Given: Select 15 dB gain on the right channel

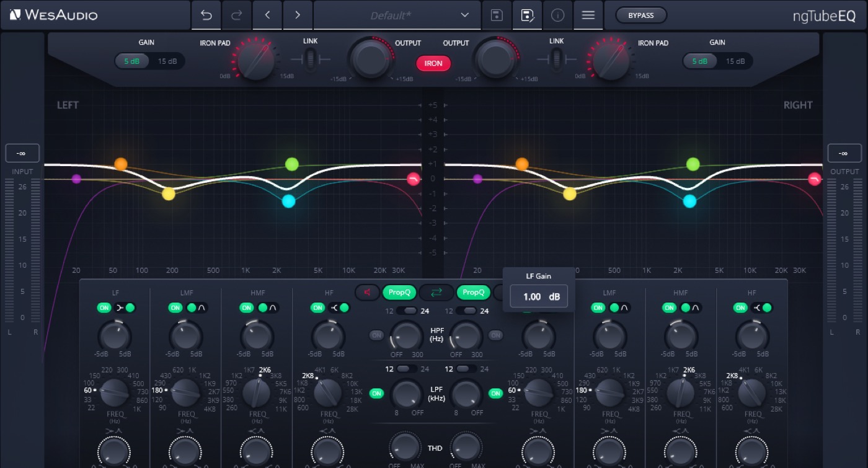Looking at the screenshot, I should [735, 61].
